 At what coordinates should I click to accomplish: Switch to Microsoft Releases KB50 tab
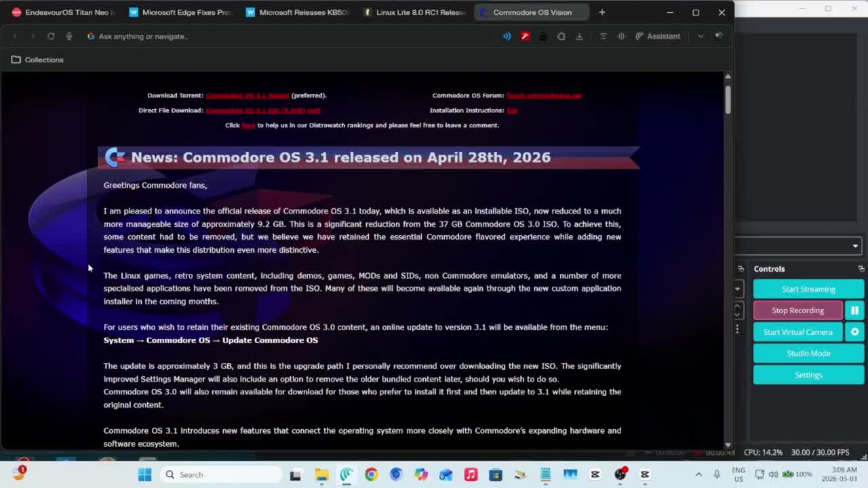point(298,12)
